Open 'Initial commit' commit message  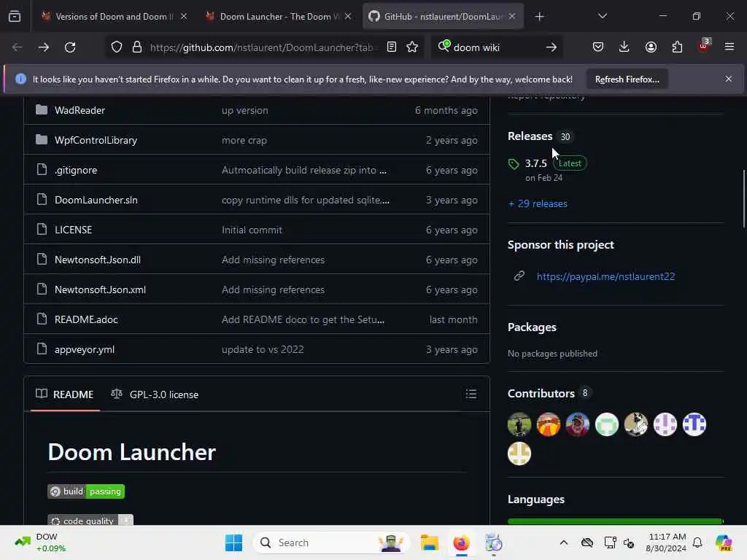tap(252, 230)
